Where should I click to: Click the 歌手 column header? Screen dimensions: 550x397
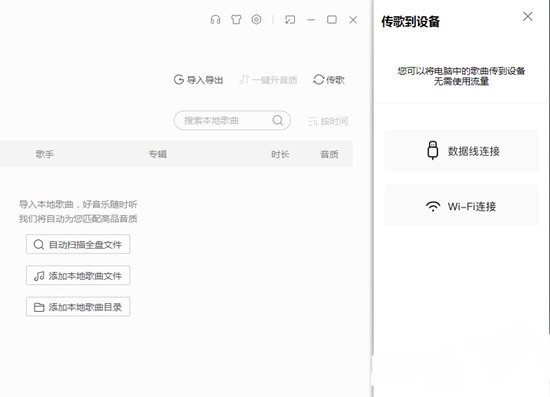(x=45, y=154)
